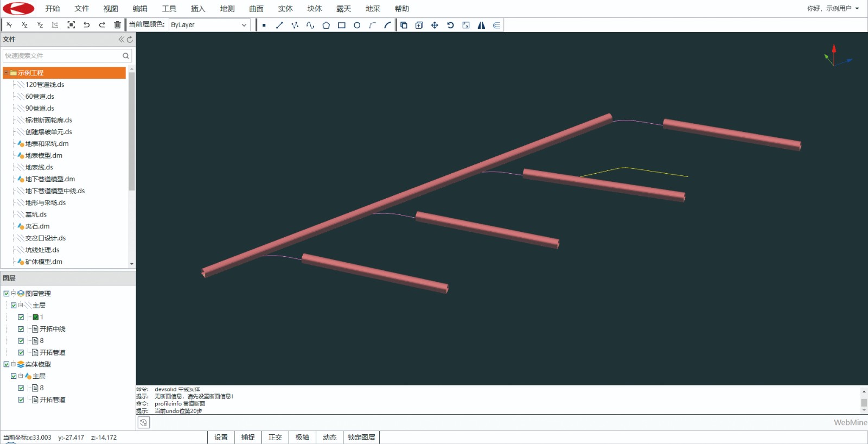Open the 实体 menu
The image size is (868, 444).
[x=285, y=9]
